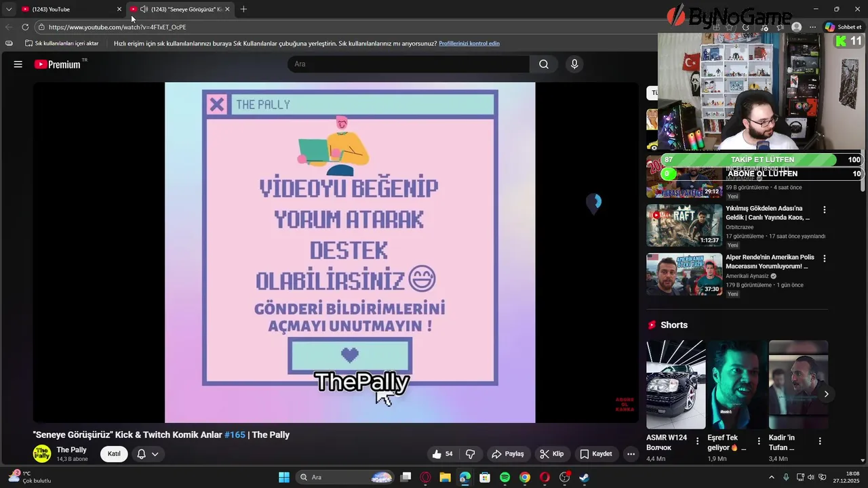
Task: Open the Orbitcrazee channel name
Action: click(x=740, y=228)
